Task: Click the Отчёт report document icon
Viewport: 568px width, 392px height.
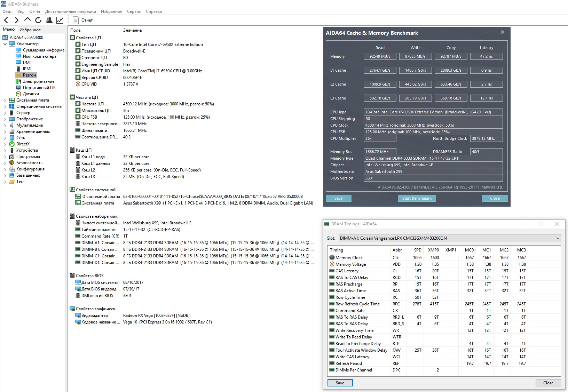Action: 76,20
